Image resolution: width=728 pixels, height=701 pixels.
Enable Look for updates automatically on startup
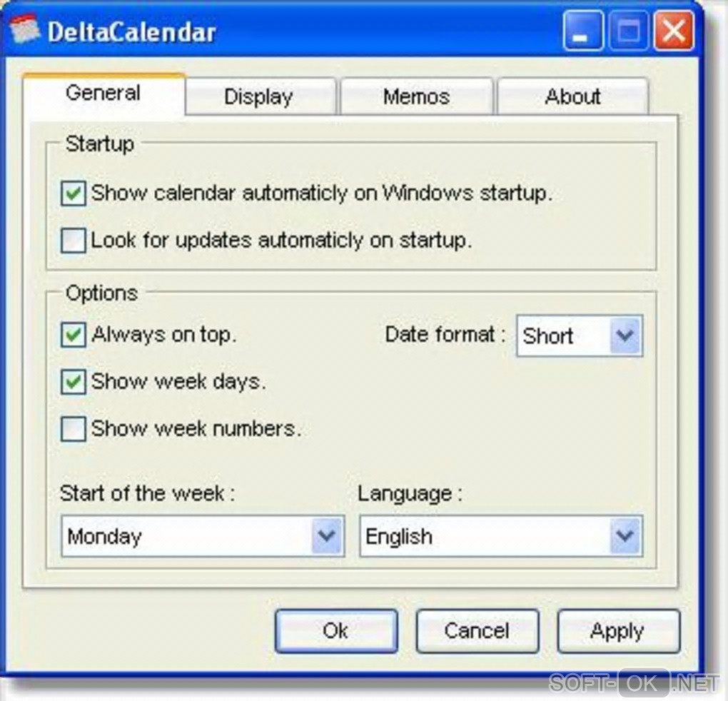[x=74, y=241]
